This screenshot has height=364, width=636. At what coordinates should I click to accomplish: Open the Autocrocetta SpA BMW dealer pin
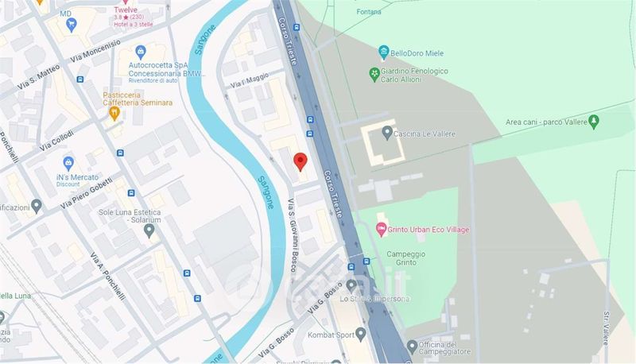(x=141, y=52)
